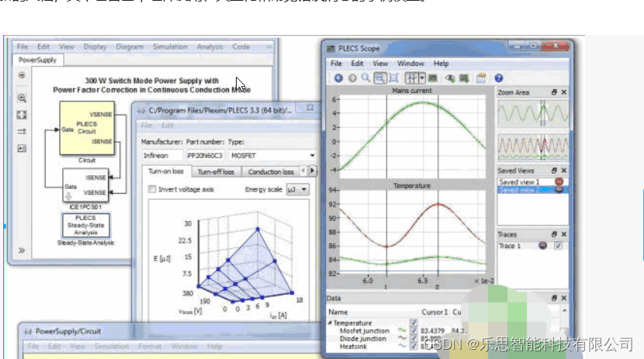Click the green screen icon after the cursors dropdown
Viewport: 644px width, 359px height.
432,78
